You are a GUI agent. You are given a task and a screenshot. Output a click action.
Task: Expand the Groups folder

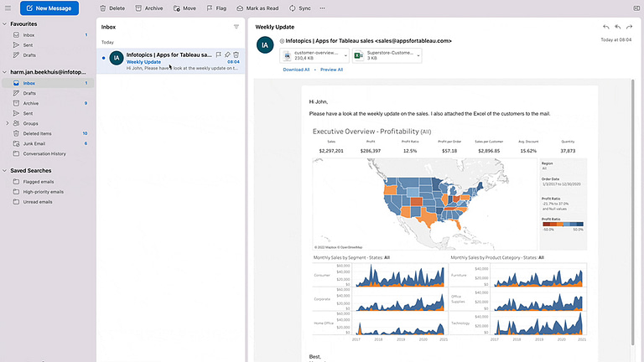[8, 123]
